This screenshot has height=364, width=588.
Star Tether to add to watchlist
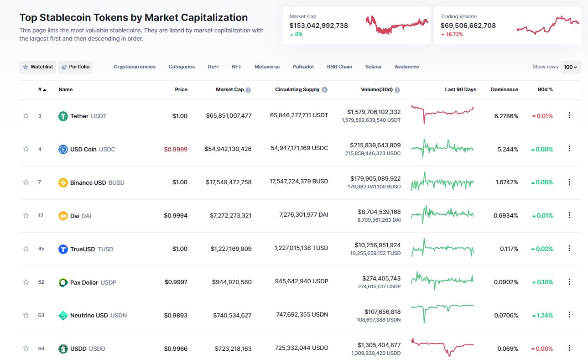tap(26, 116)
